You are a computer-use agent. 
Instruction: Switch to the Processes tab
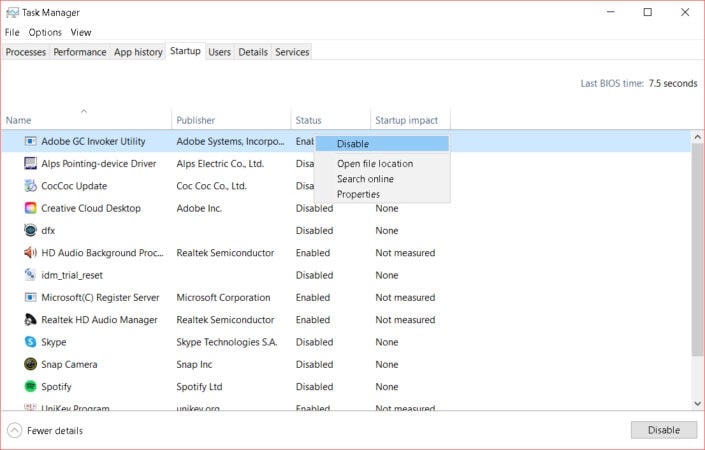coord(26,52)
